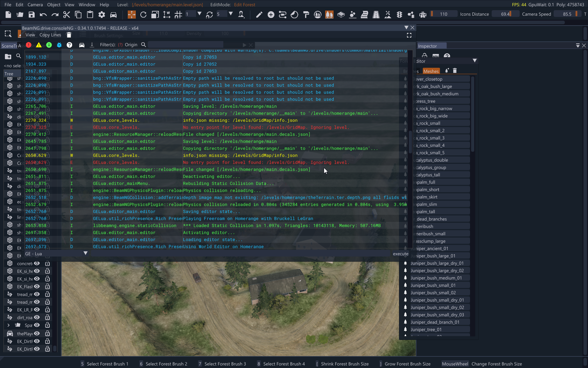Toggle warning messages yellow triangle filter

coord(39,45)
